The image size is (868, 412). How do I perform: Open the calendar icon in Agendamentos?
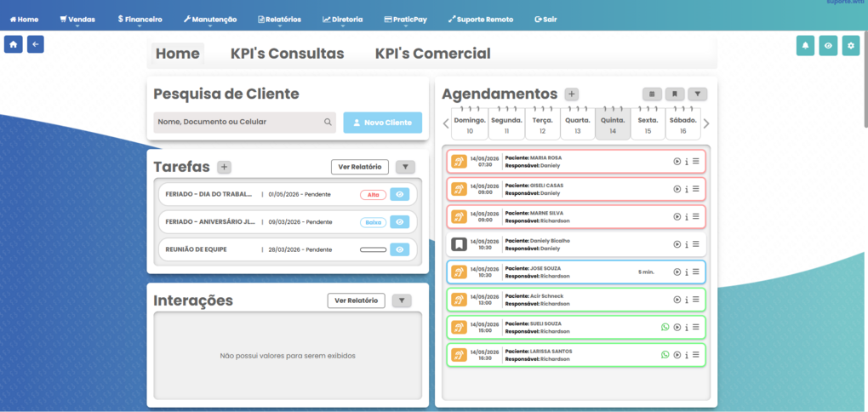tap(652, 94)
